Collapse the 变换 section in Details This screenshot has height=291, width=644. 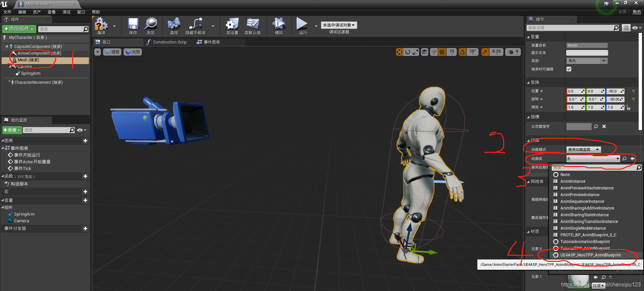(528, 82)
